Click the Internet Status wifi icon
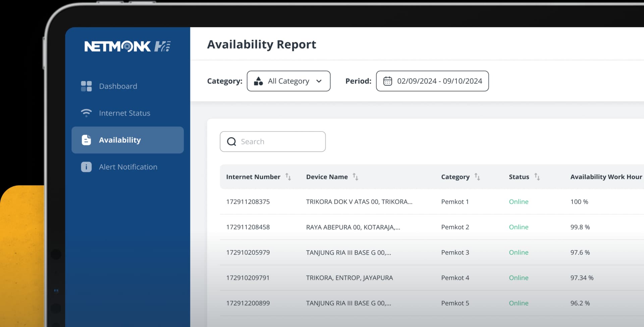Viewport: 644px width, 327px height. tap(86, 113)
